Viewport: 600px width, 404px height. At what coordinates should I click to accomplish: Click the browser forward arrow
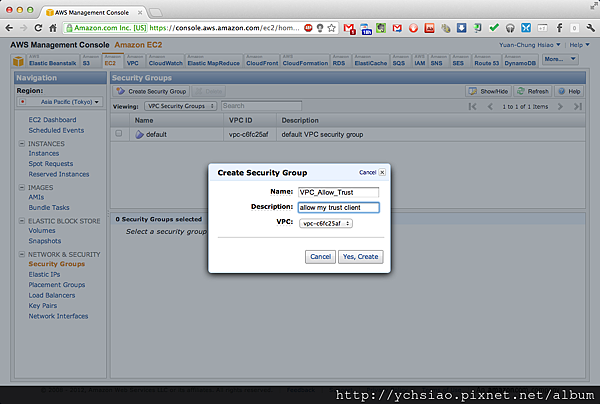[x=24, y=28]
